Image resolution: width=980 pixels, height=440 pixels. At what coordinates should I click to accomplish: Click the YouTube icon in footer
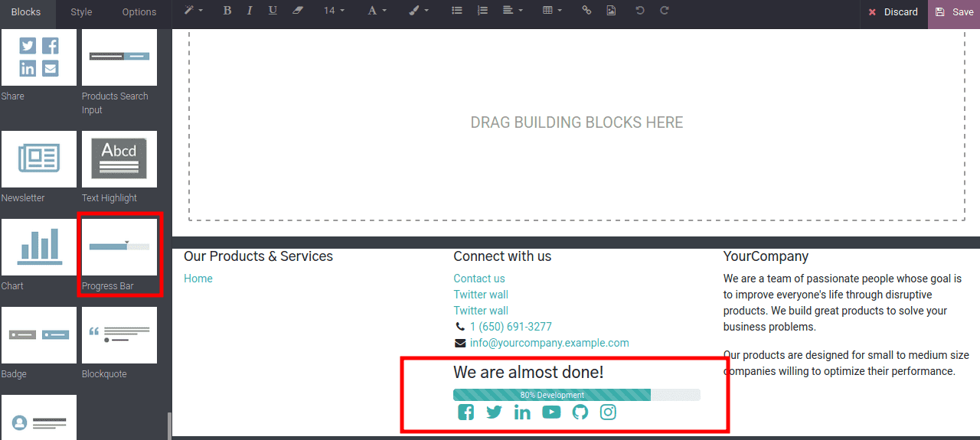click(x=551, y=412)
